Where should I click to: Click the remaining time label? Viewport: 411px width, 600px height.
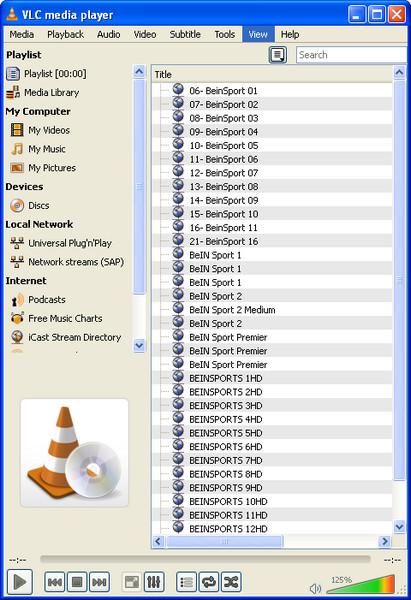pos(392,560)
